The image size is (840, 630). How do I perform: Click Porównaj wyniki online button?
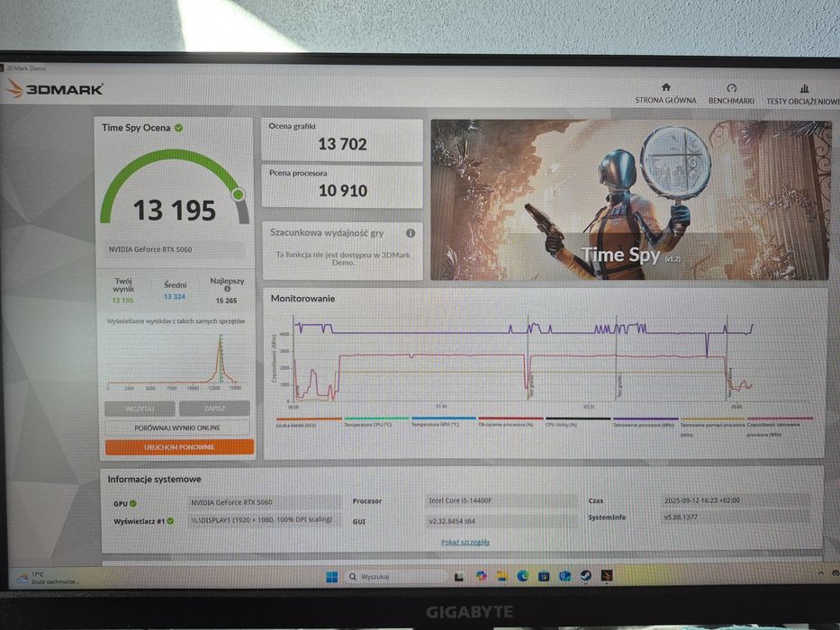tap(177, 427)
